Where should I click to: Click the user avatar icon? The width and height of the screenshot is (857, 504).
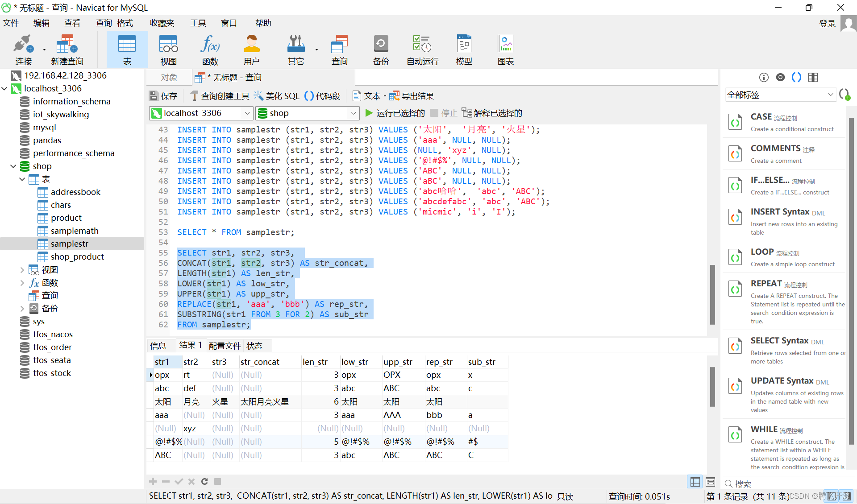click(x=848, y=23)
